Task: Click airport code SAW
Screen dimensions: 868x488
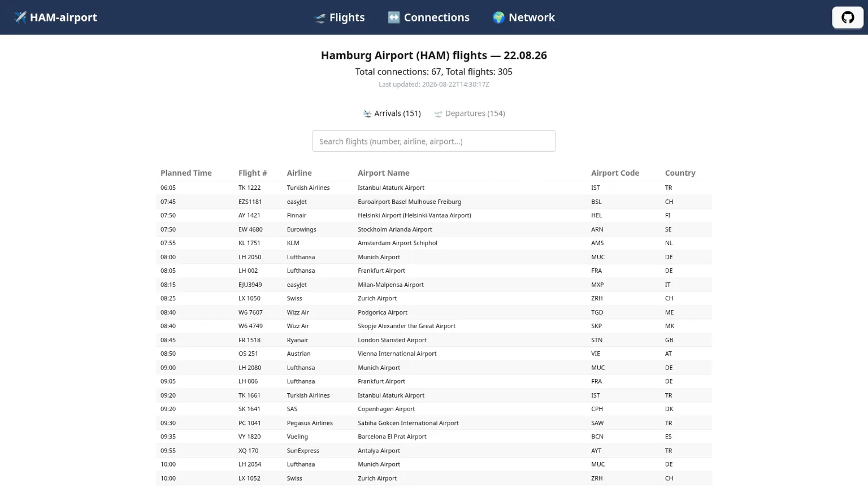Action: click(597, 423)
